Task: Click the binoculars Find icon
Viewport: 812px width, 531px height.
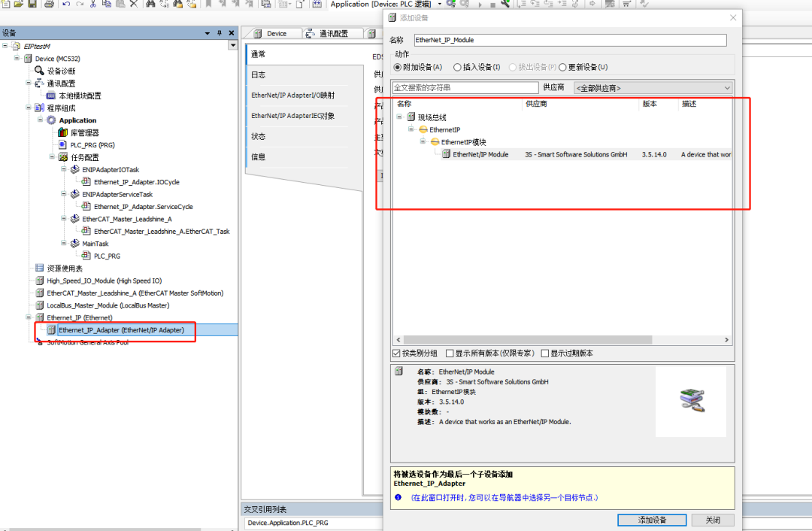Action: (151, 4)
